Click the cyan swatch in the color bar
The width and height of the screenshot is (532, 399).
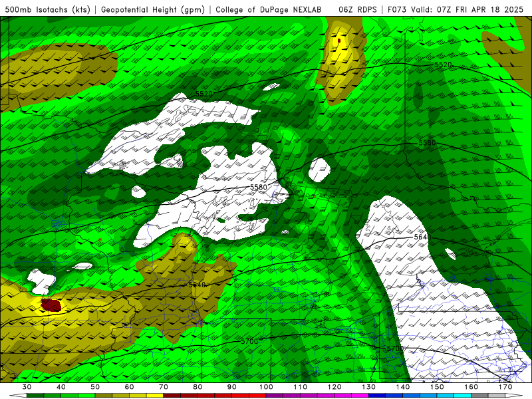pos(462,394)
